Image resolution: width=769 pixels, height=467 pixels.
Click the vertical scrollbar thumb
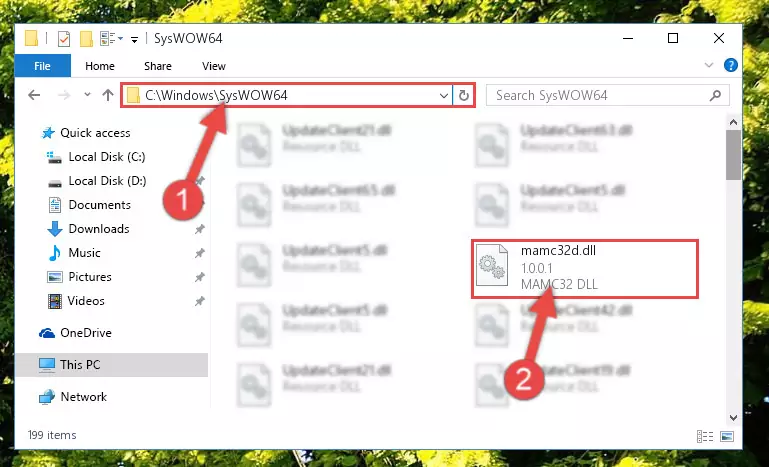click(x=733, y=155)
